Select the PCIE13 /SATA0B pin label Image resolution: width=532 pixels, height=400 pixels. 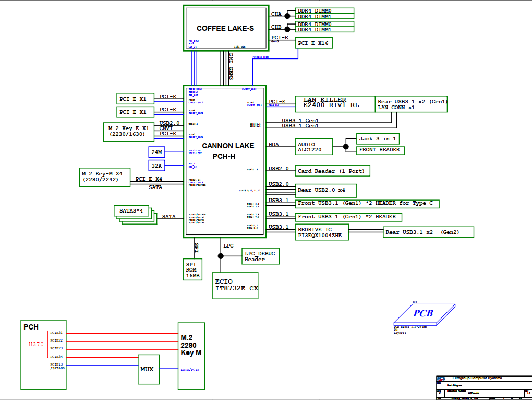(x=57, y=366)
